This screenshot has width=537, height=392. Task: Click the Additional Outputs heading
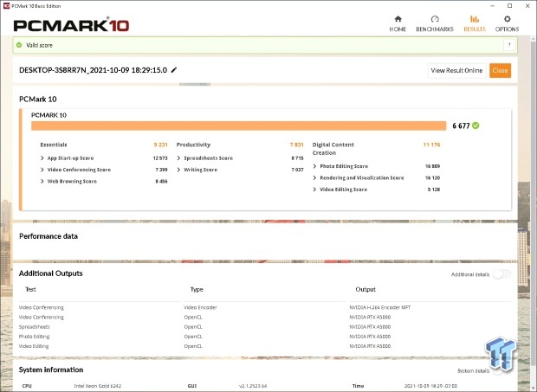pos(51,273)
